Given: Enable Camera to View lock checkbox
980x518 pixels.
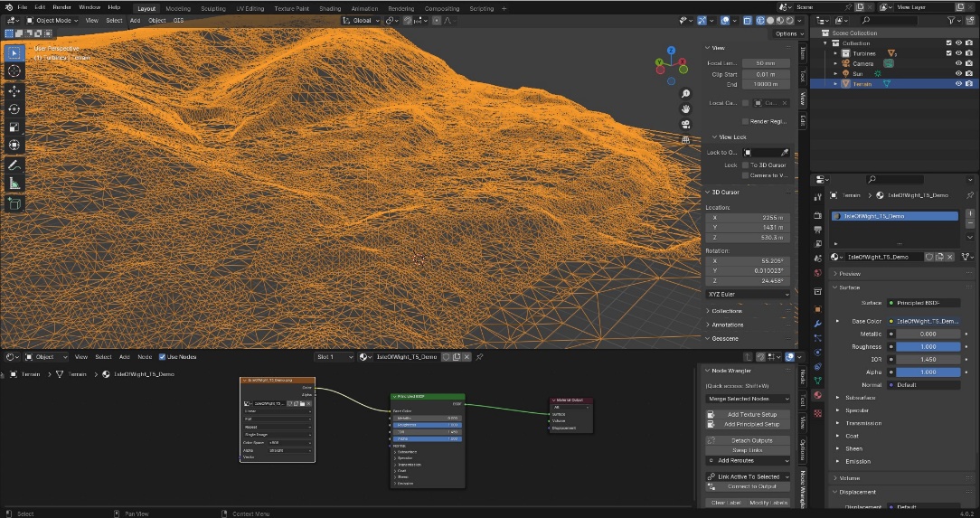Looking at the screenshot, I should click(x=745, y=175).
